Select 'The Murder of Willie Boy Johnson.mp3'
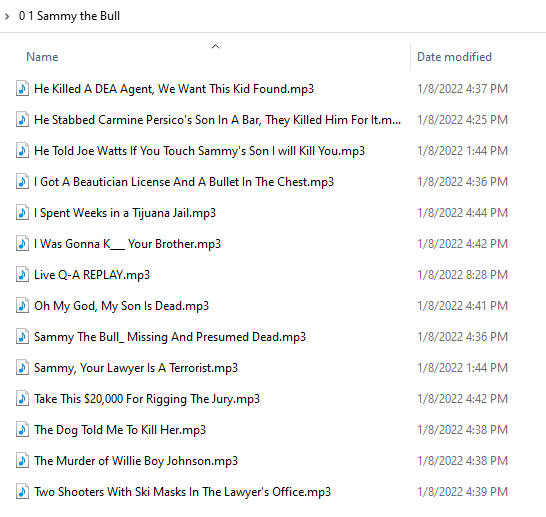The width and height of the screenshot is (546, 517). (136, 461)
